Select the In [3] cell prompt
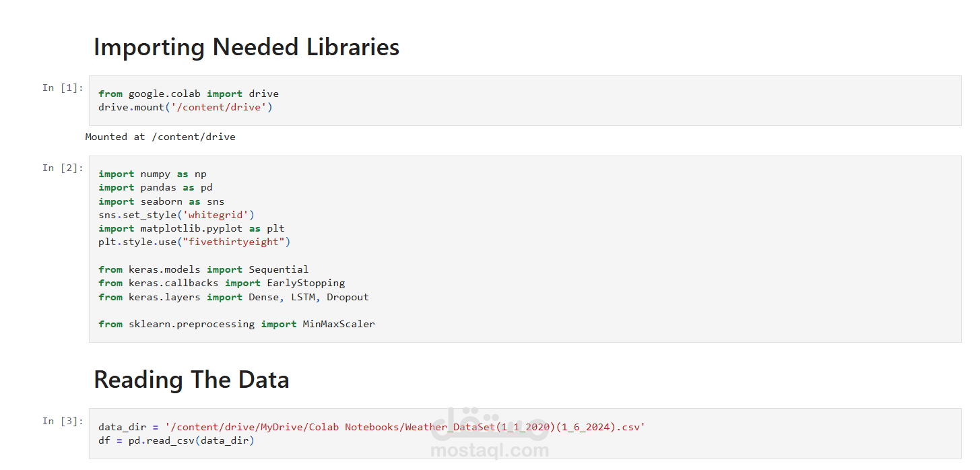 (x=63, y=421)
